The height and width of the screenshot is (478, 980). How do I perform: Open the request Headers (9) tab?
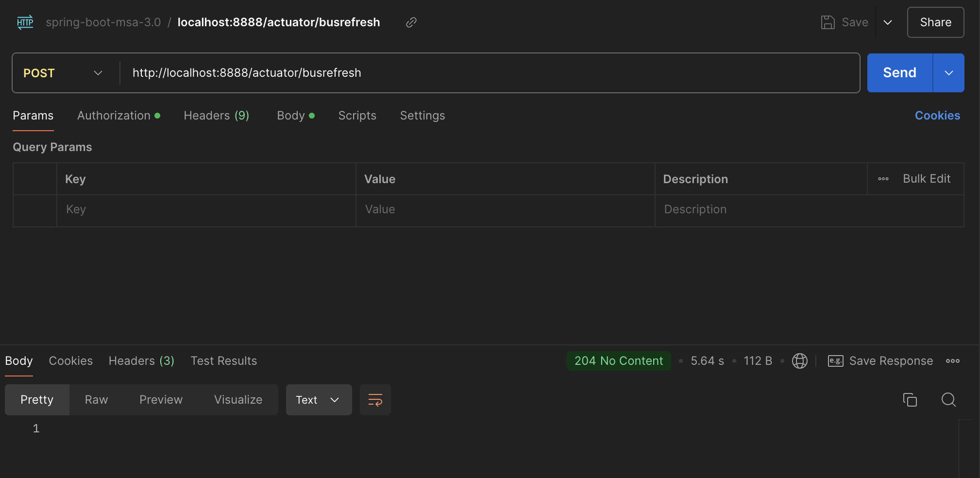click(217, 116)
